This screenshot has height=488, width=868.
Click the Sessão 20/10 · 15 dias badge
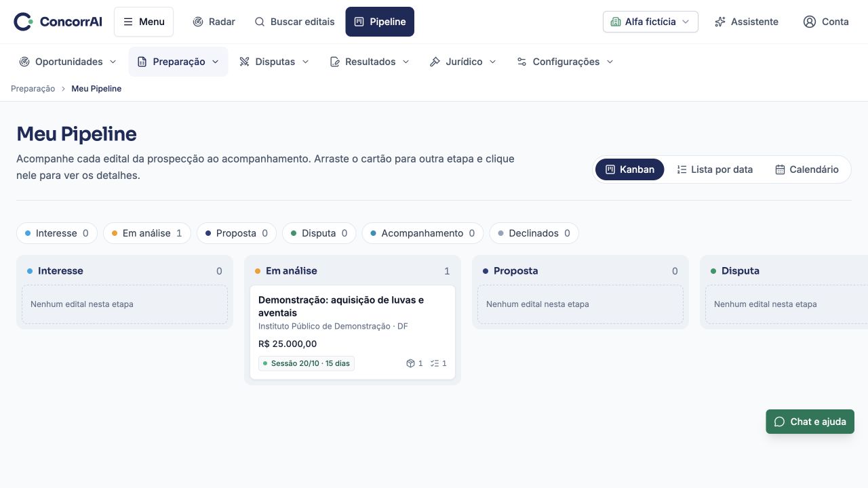(x=307, y=363)
